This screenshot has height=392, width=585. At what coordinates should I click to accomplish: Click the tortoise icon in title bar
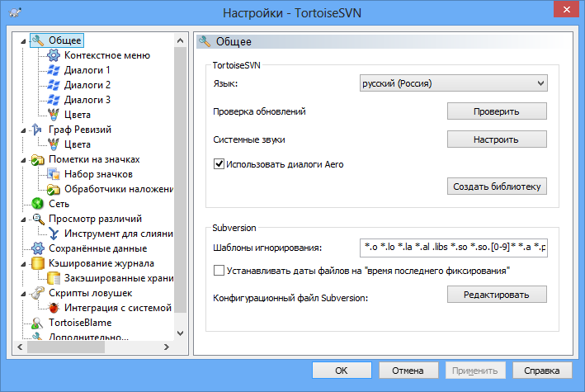[15, 12]
